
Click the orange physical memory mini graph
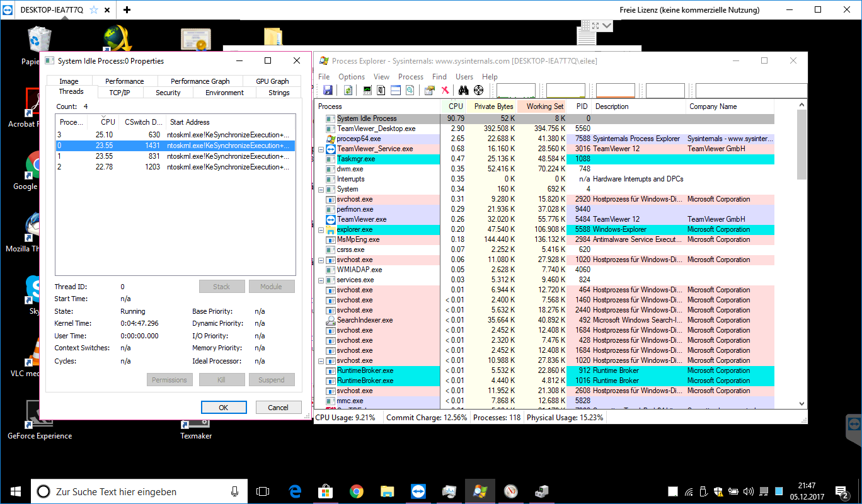(x=616, y=91)
